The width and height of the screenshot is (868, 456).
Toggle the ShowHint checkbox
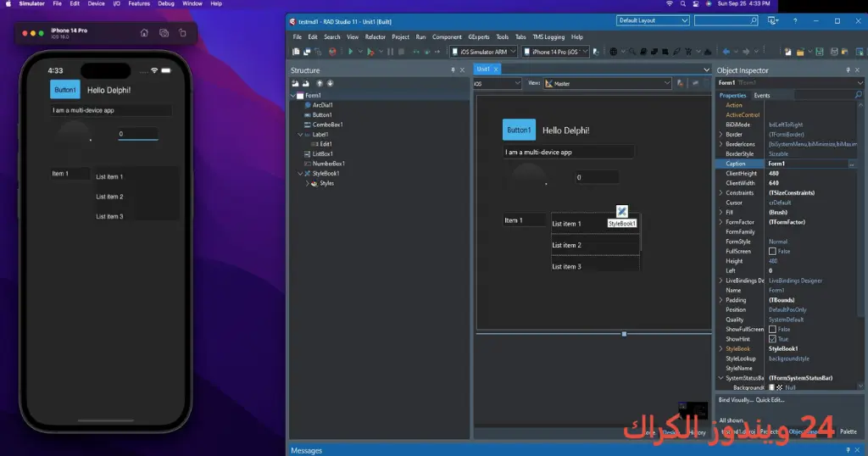pos(772,339)
